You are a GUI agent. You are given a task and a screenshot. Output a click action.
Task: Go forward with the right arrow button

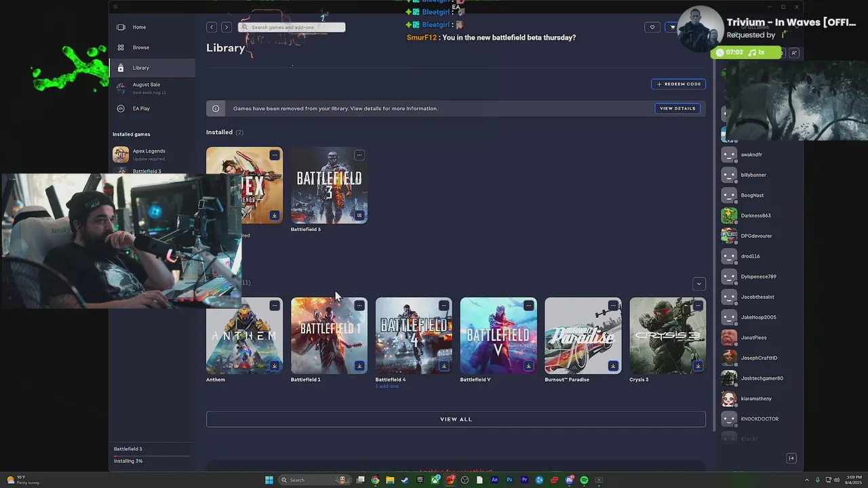click(226, 27)
